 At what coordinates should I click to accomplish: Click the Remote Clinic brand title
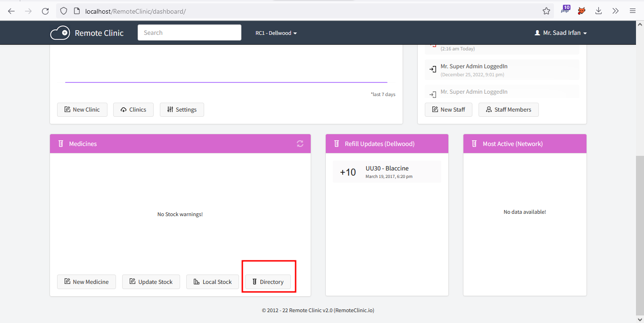[x=99, y=33]
